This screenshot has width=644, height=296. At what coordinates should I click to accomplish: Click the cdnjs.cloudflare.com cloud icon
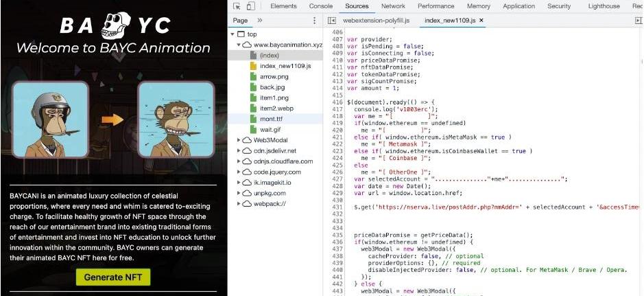click(247, 161)
